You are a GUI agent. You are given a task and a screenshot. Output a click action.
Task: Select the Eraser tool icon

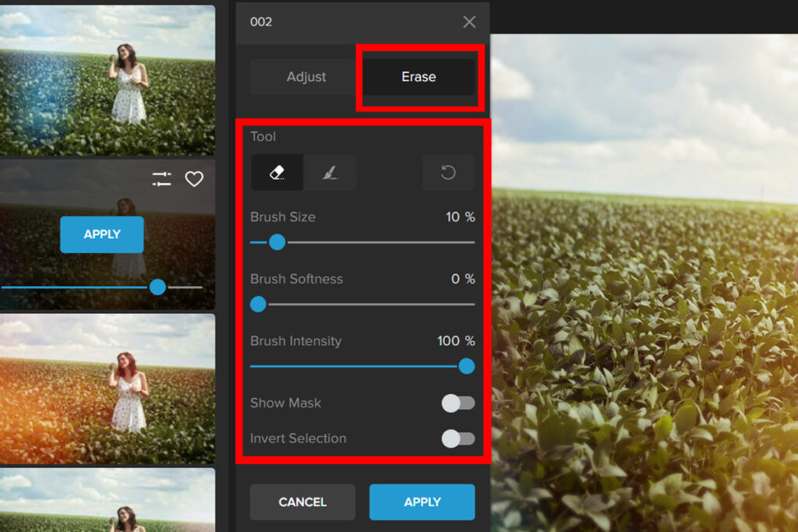[277, 173]
